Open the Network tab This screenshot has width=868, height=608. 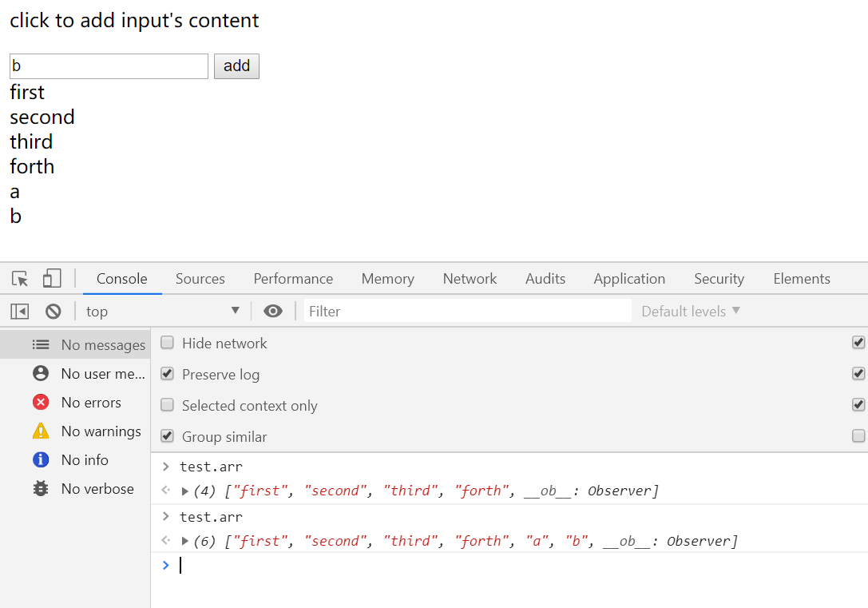(470, 279)
